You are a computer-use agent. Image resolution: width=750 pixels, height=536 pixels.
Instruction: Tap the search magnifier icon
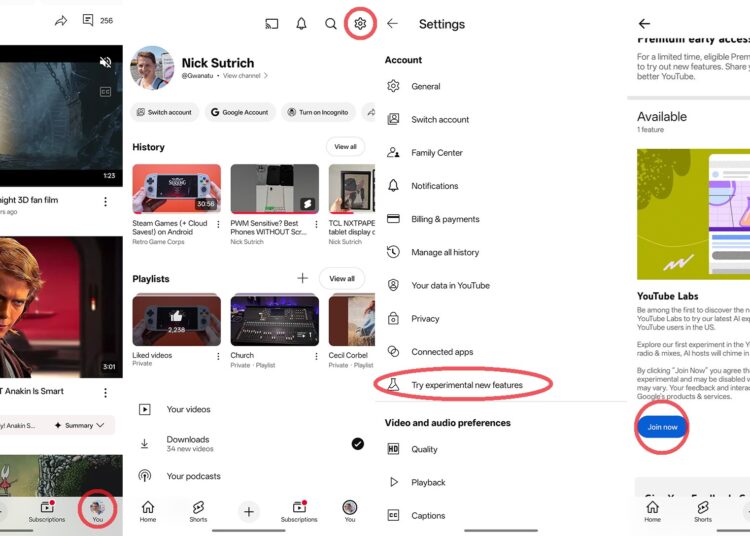click(331, 23)
